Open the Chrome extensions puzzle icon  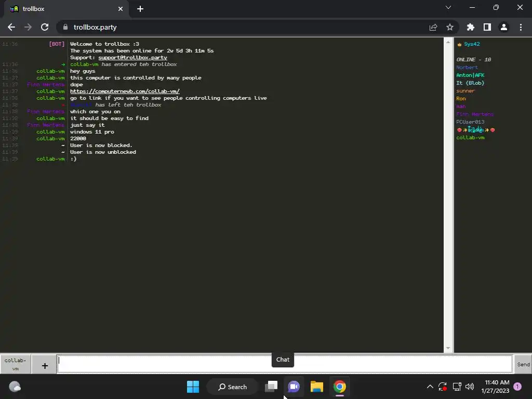pyautogui.click(x=471, y=27)
